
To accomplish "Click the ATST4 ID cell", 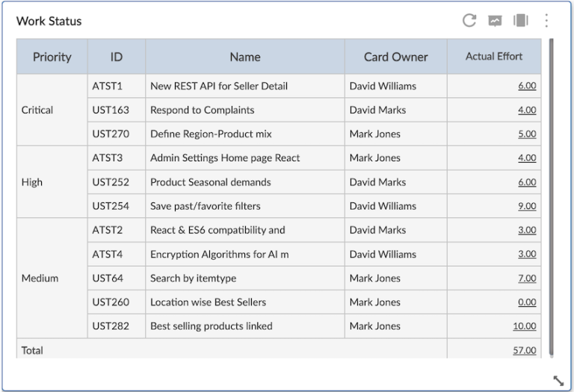I will (x=117, y=254).
